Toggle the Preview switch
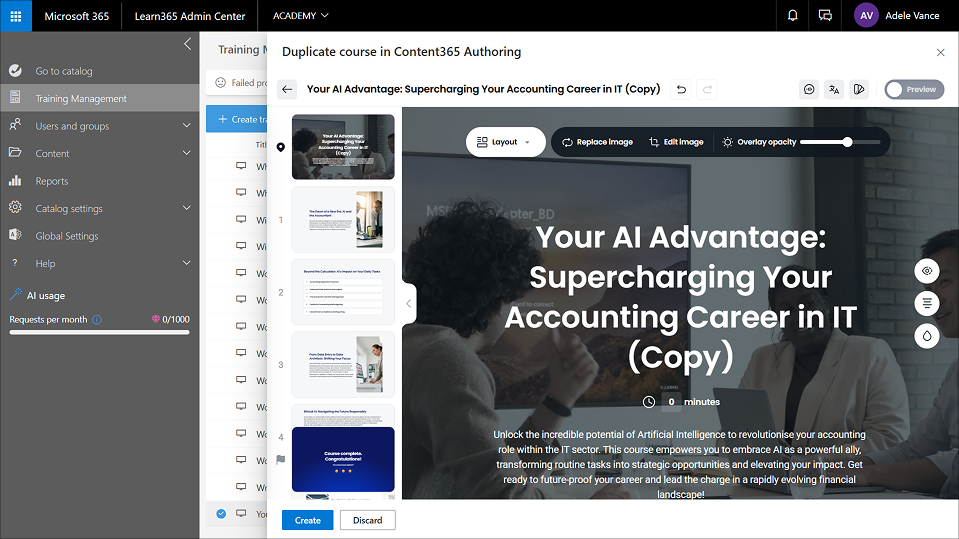The image size is (959, 539). pyautogui.click(x=914, y=90)
